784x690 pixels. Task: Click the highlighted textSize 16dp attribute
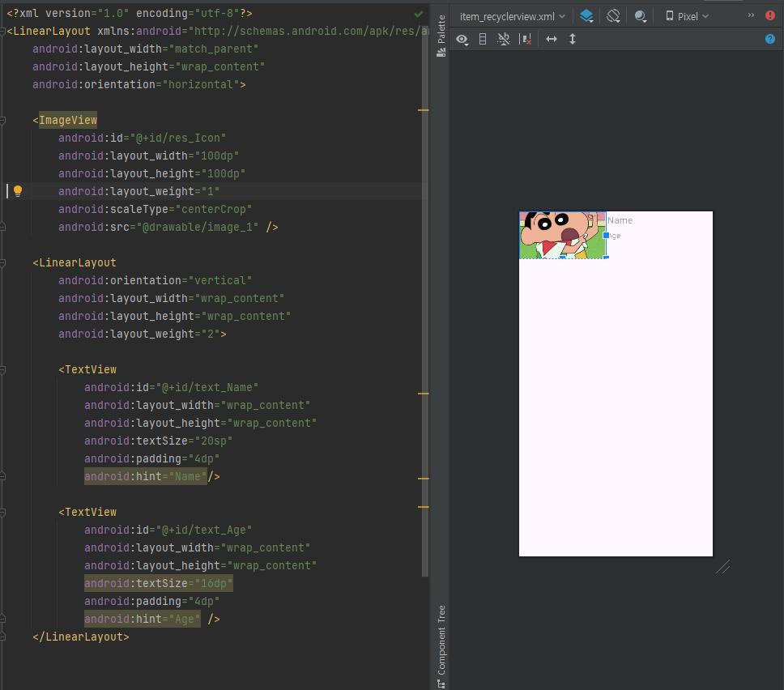pos(159,583)
